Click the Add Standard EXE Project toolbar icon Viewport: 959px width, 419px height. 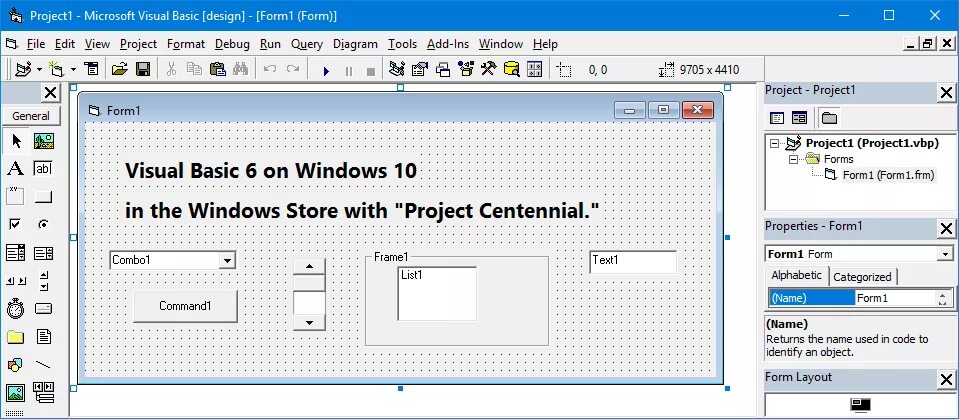(23, 69)
